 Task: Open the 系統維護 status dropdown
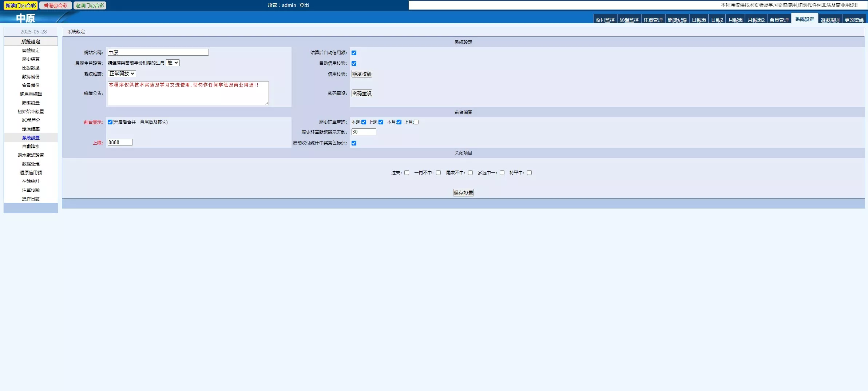coord(122,73)
